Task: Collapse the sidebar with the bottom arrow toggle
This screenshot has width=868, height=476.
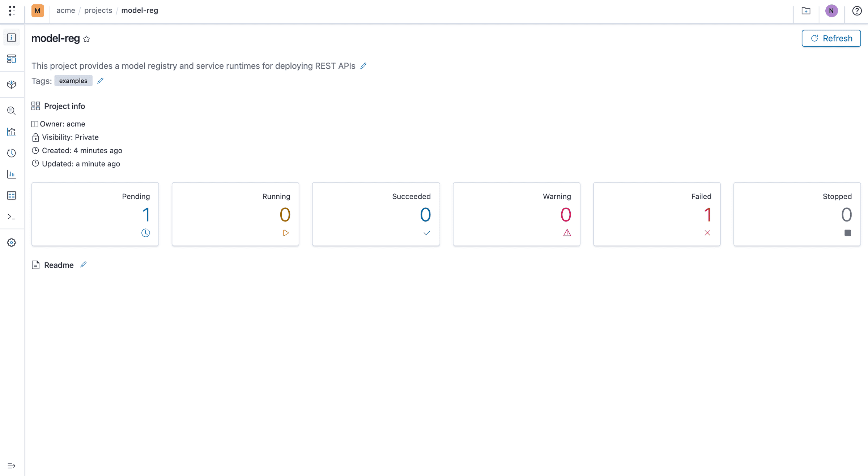Action: point(12,466)
